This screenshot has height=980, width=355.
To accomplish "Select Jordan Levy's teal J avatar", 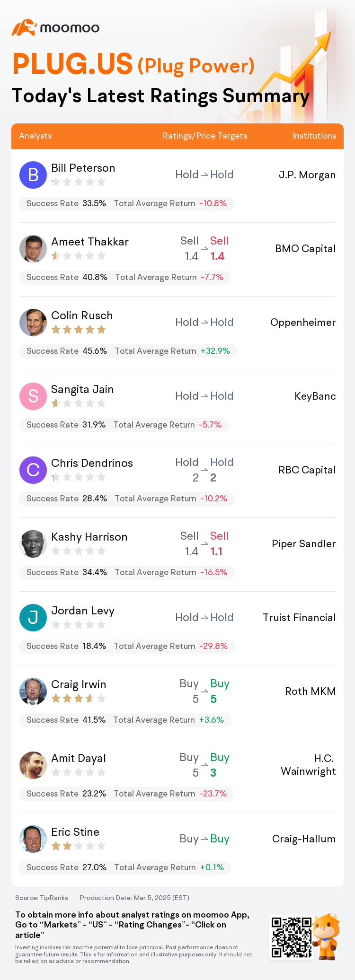I will [33, 617].
